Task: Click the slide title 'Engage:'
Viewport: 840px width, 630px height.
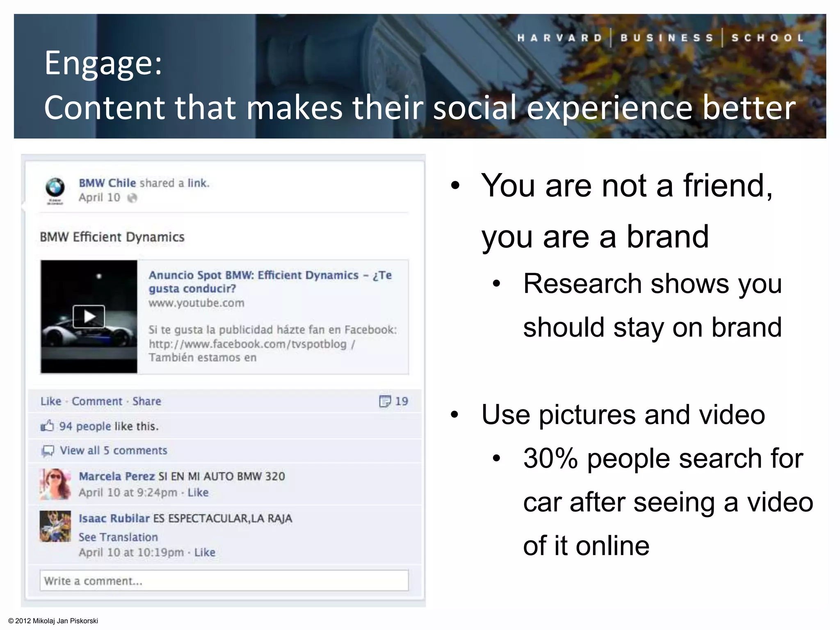Action: 103,63
